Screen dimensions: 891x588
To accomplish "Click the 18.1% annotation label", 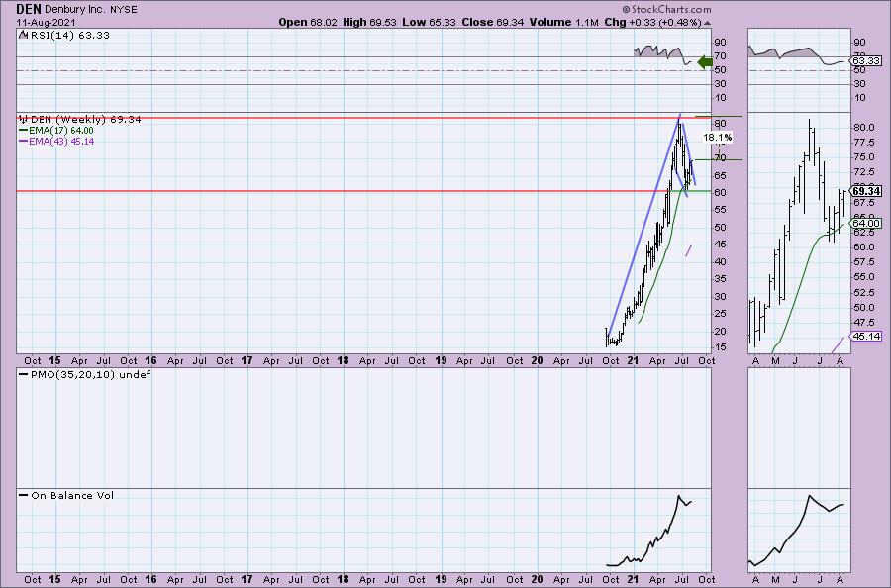I will [717, 138].
